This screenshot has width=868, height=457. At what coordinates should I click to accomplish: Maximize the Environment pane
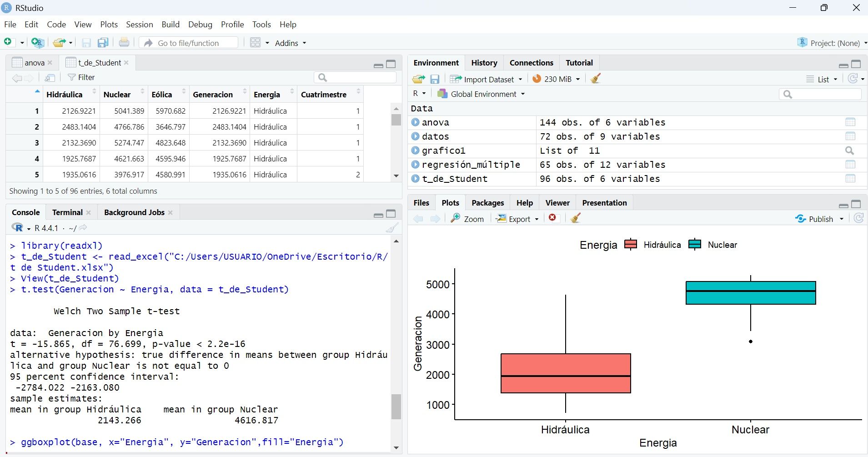tap(856, 64)
